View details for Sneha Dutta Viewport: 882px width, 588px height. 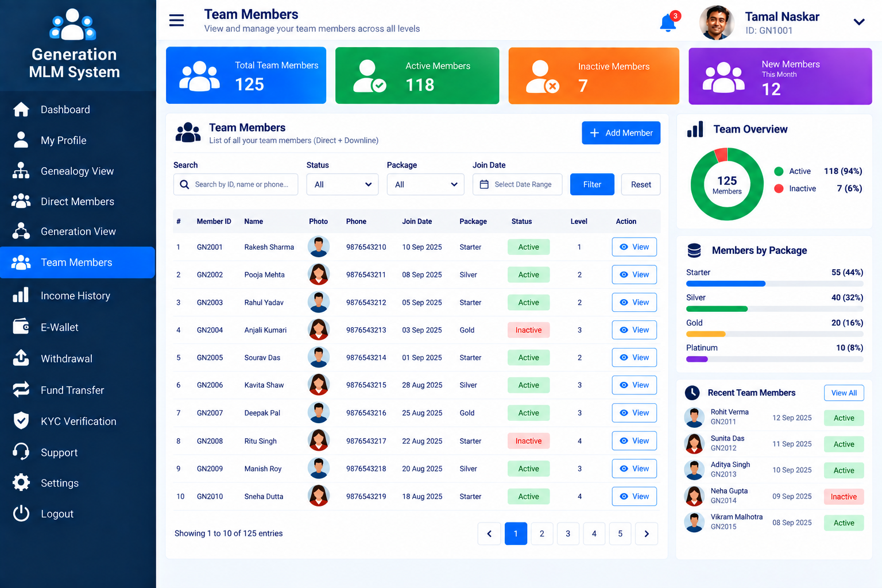[x=634, y=496]
